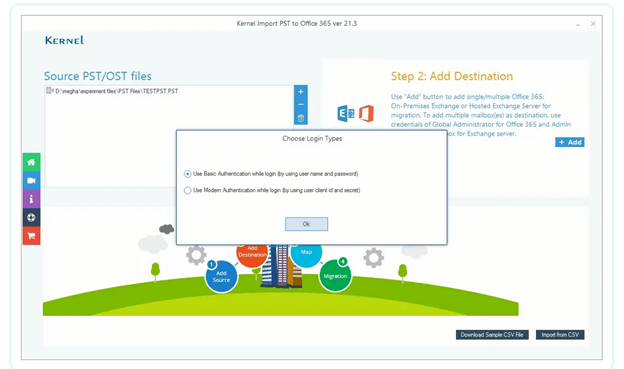Click the Migration step circle
The width and height of the screenshot is (624, 369).
click(335, 275)
